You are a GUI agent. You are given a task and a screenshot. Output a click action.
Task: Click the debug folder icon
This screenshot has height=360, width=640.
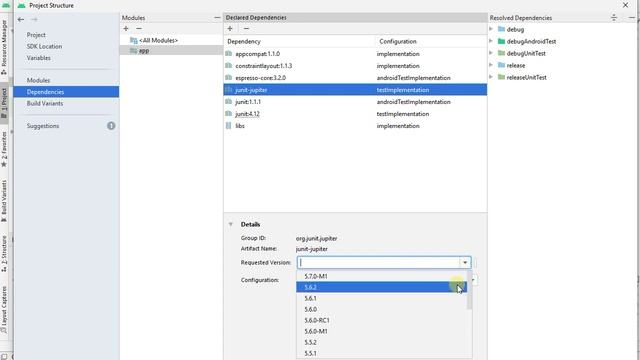[x=501, y=29]
